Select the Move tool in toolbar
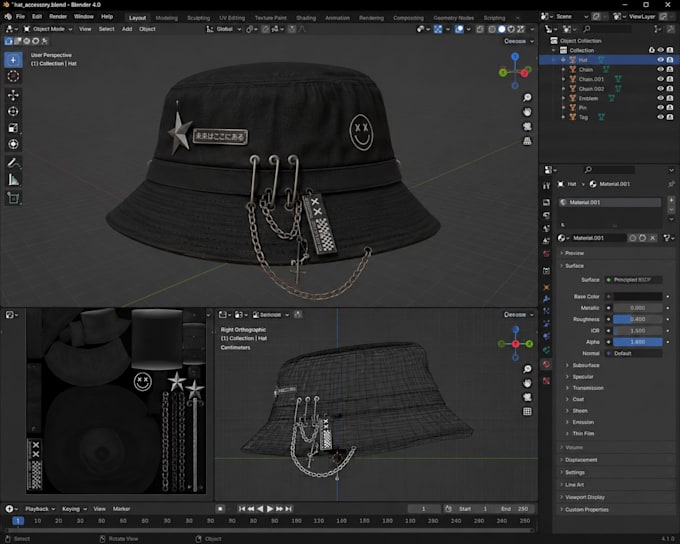This screenshot has width=680, height=544. click(x=13, y=95)
